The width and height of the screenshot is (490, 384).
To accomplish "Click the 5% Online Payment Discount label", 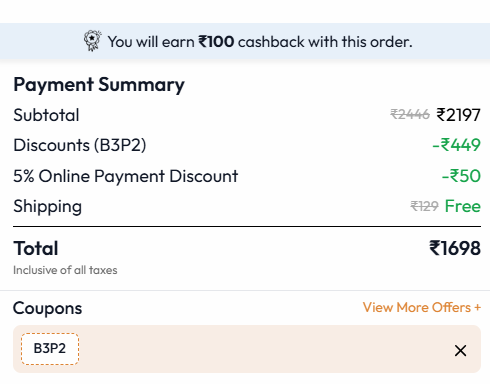I will [x=126, y=176].
